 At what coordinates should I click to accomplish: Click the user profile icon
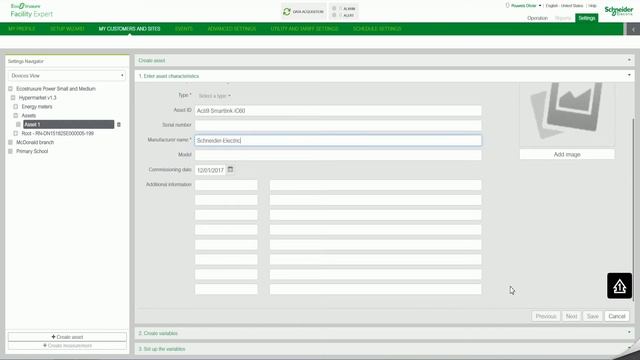(x=508, y=6)
